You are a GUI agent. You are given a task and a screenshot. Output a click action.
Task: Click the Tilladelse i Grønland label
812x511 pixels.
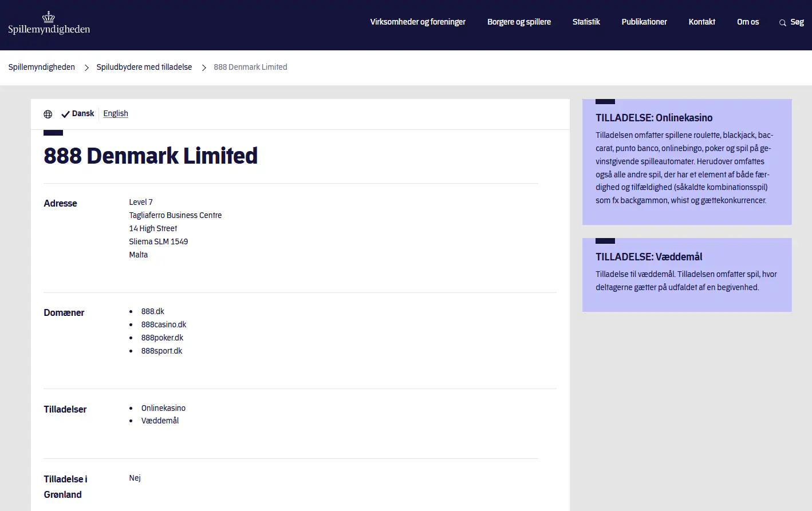[x=65, y=487]
